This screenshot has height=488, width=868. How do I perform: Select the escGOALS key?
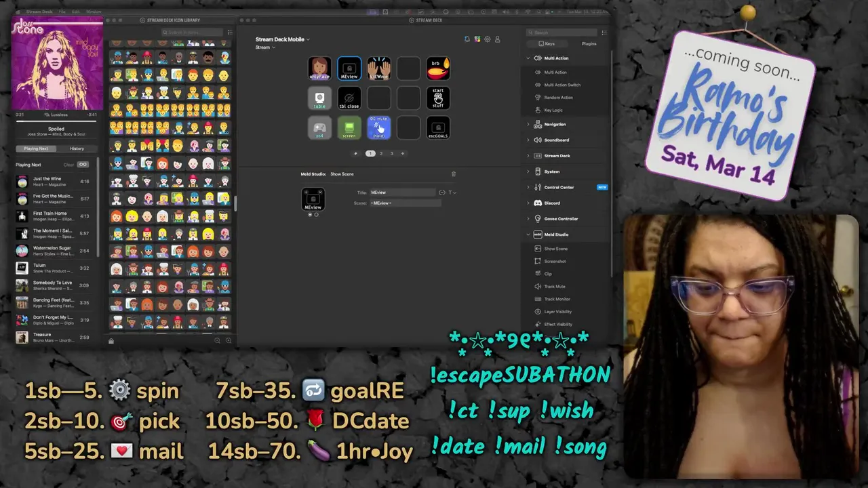(x=438, y=128)
